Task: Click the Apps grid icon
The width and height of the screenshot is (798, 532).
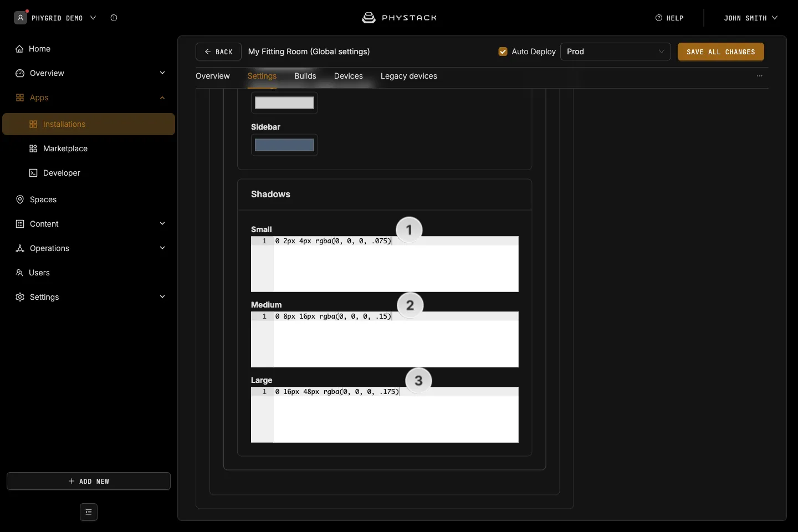Action: click(20, 98)
